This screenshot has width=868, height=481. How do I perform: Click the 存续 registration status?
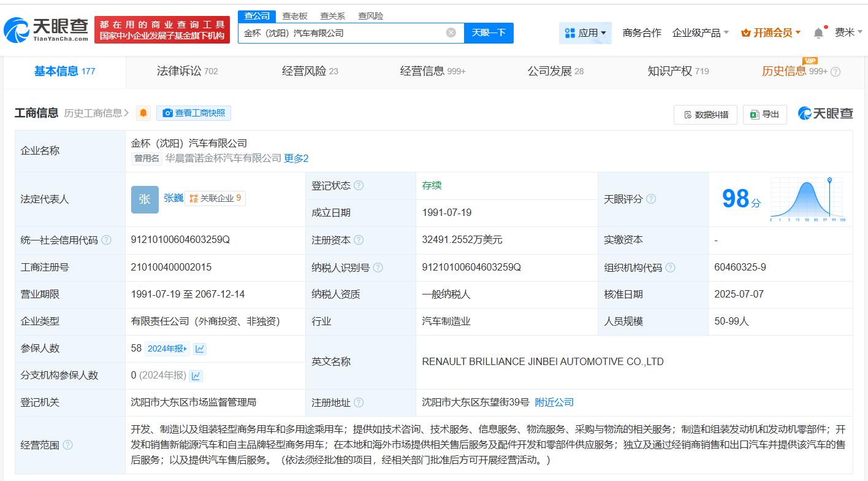click(432, 185)
